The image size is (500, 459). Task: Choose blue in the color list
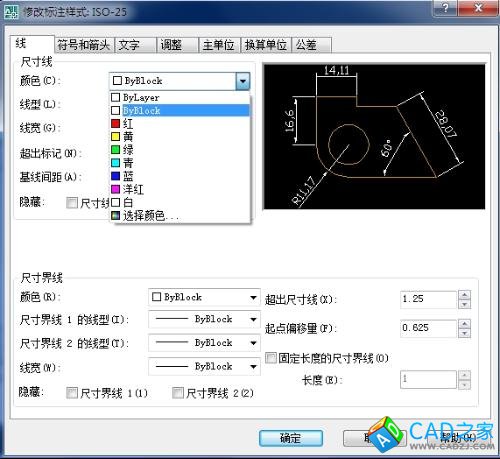[x=180, y=176]
